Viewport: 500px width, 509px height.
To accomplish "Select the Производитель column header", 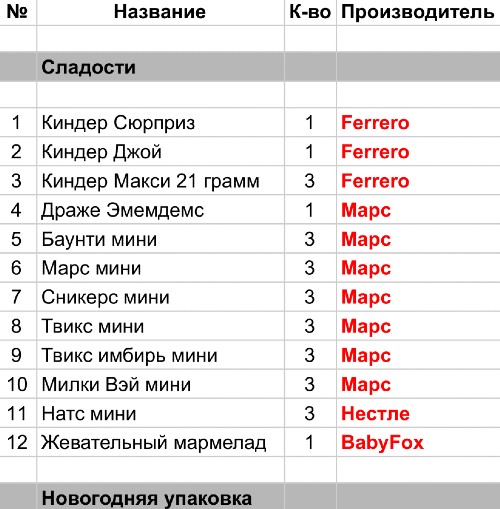I will pyautogui.click(x=418, y=12).
